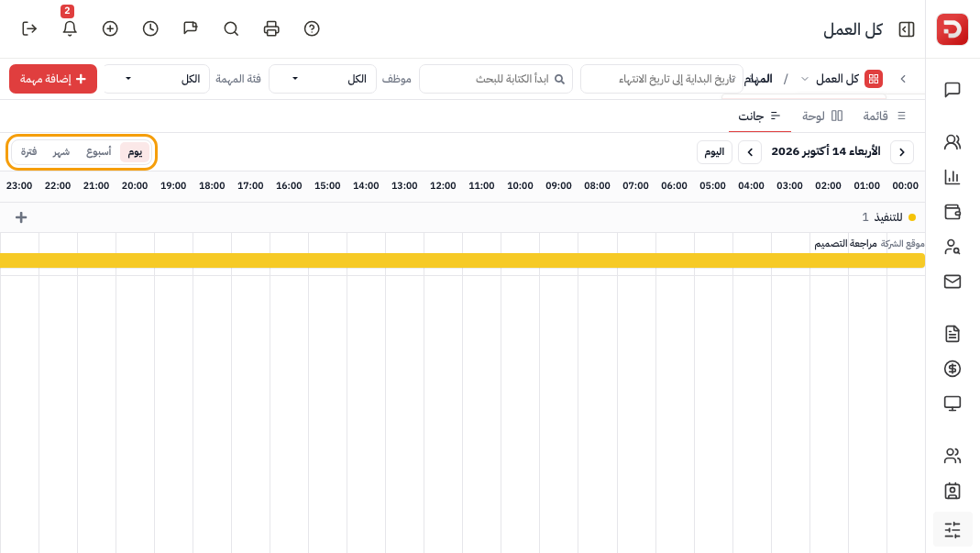
Task: Click المهام breadcrumb text
Action: [758, 79]
